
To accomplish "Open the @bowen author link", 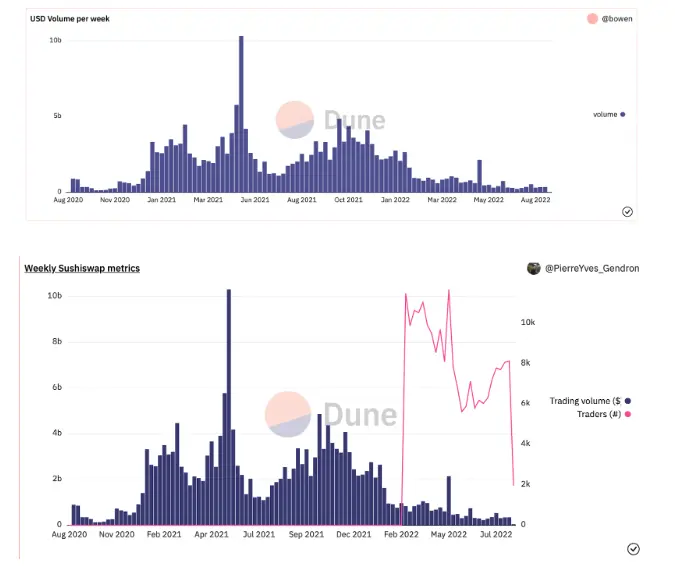I will (x=617, y=19).
